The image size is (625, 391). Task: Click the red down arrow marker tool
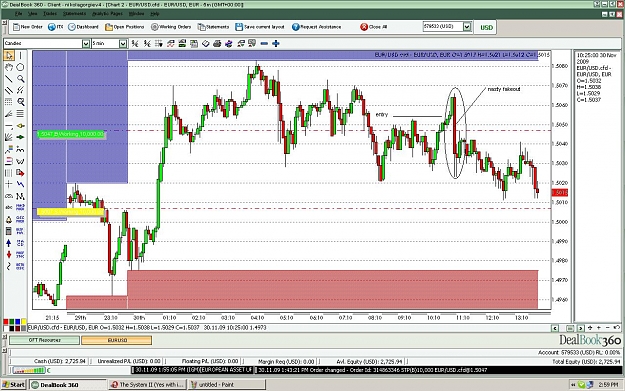tap(9, 254)
